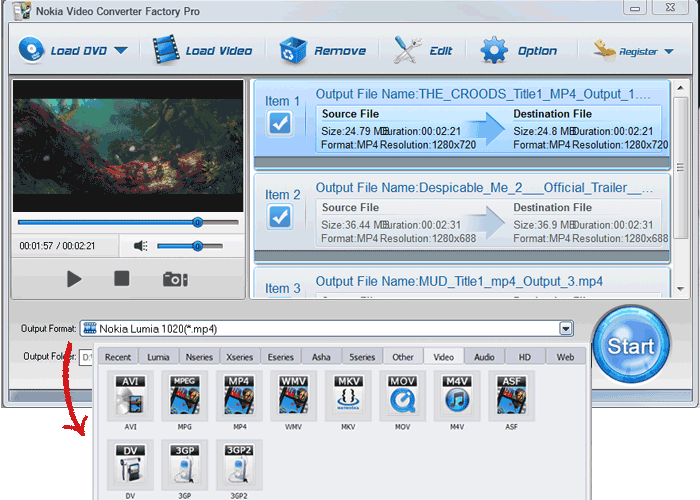Click the Edit label
Image resolution: width=700 pixels, height=500 pixels.
click(x=441, y=51)
